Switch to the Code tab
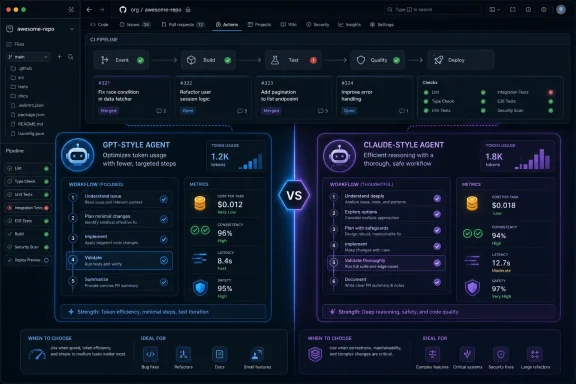Image resolution: width=576 pixels, height=384 pixels. (99, 25)
